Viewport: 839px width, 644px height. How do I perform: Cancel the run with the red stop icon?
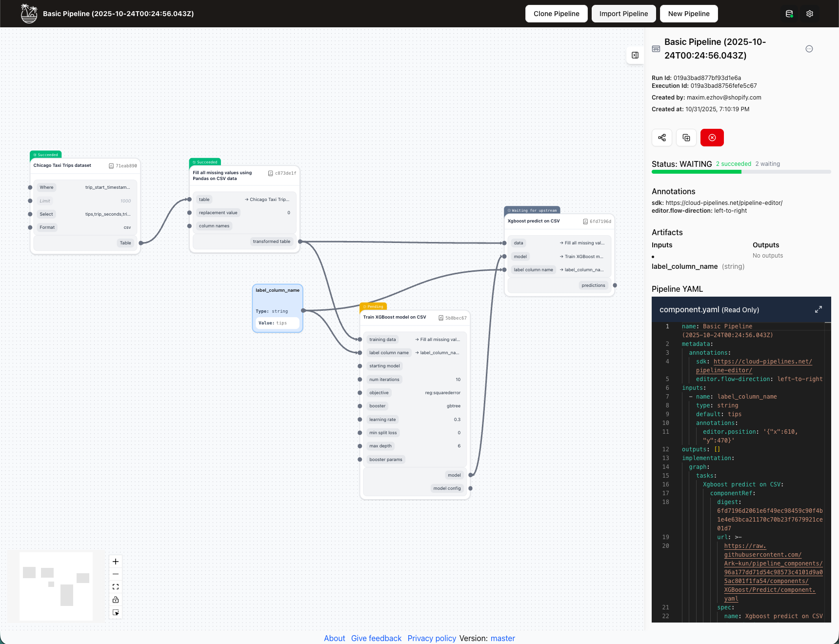[712, 138]
